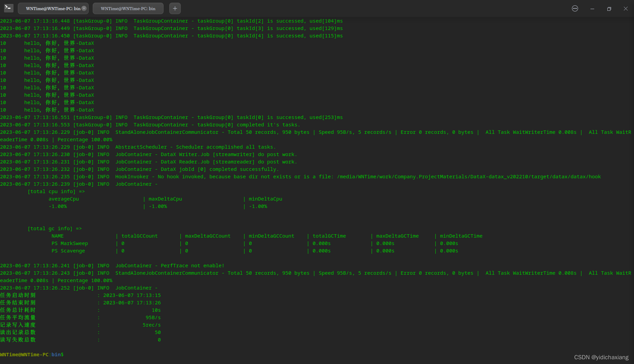Minimize the terminal window
Viewport: 634px width, 364px height.
592,8
